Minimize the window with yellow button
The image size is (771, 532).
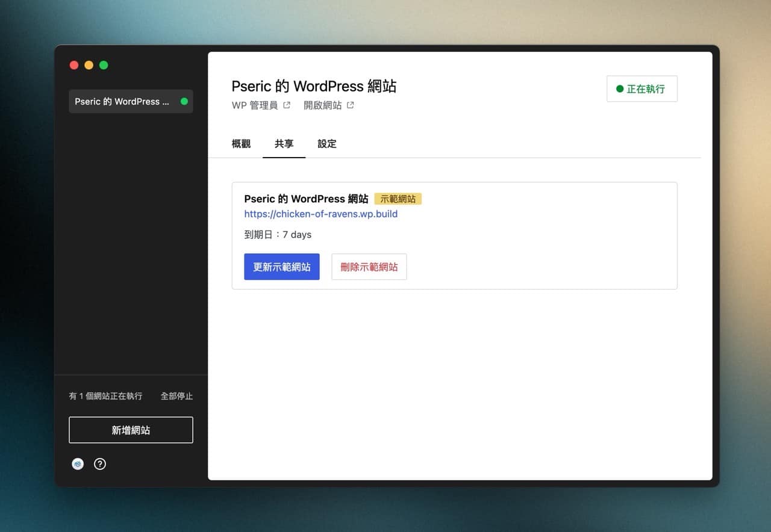(89, 65)
